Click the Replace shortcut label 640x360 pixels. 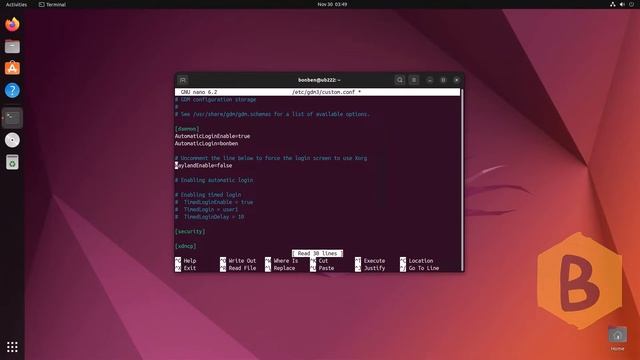pos(284,268)
